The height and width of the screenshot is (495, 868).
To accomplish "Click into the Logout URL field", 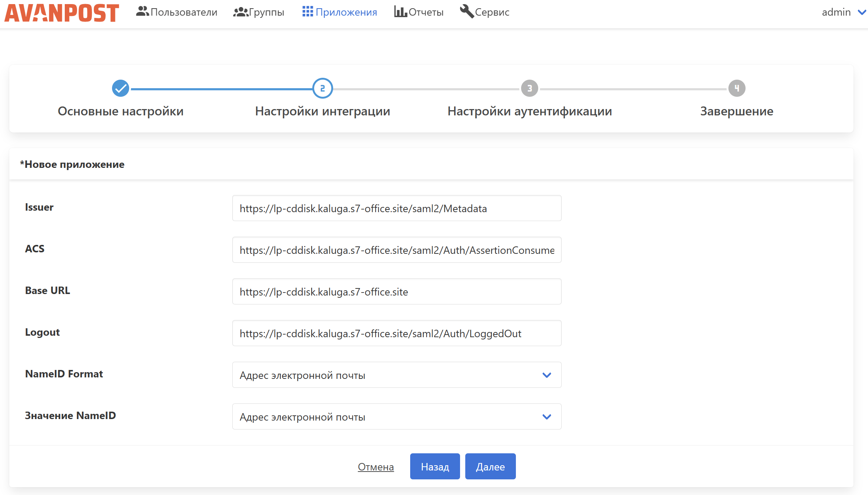I will (397, 333).
